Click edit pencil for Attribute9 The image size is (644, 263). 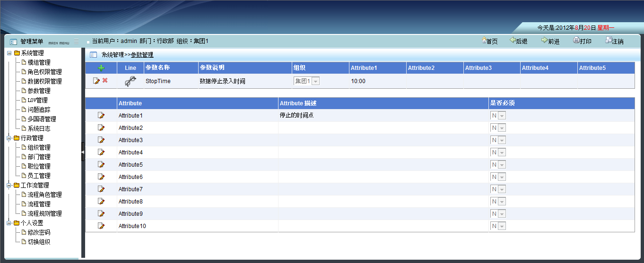101,213
